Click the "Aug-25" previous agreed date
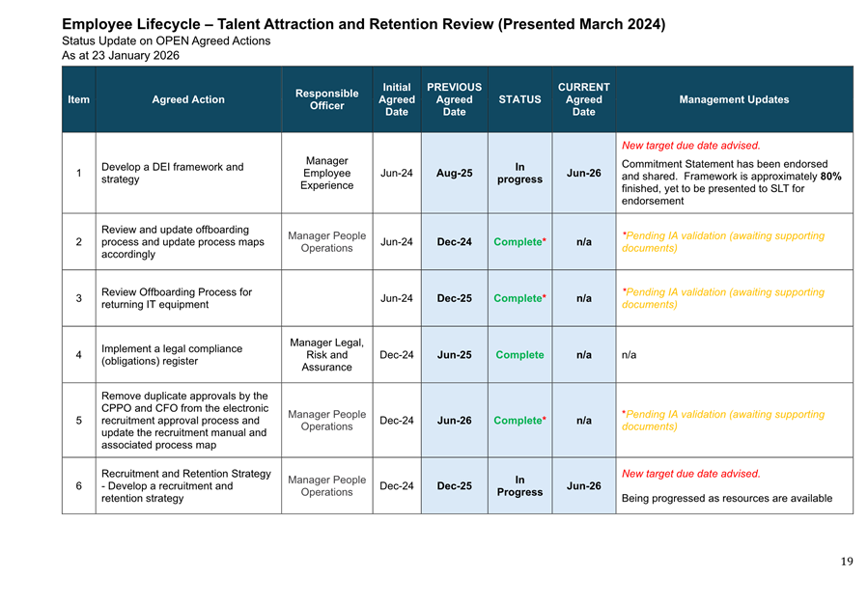Screen dimensions: 868x604 click(454, 174)
